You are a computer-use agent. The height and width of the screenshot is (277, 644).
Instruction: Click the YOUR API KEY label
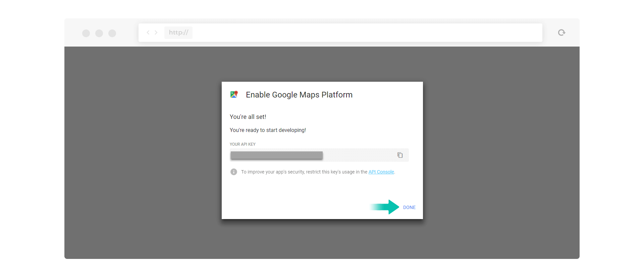[243, 144]
